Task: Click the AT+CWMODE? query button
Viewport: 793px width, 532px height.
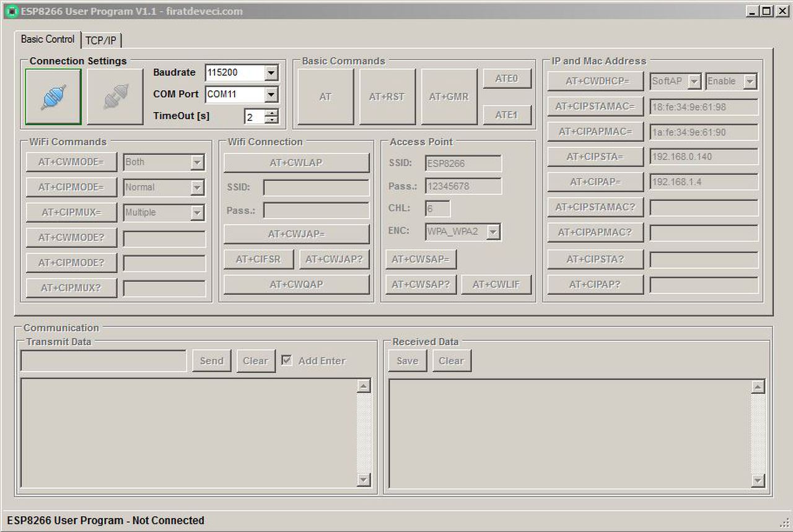Action: point(71,238)
